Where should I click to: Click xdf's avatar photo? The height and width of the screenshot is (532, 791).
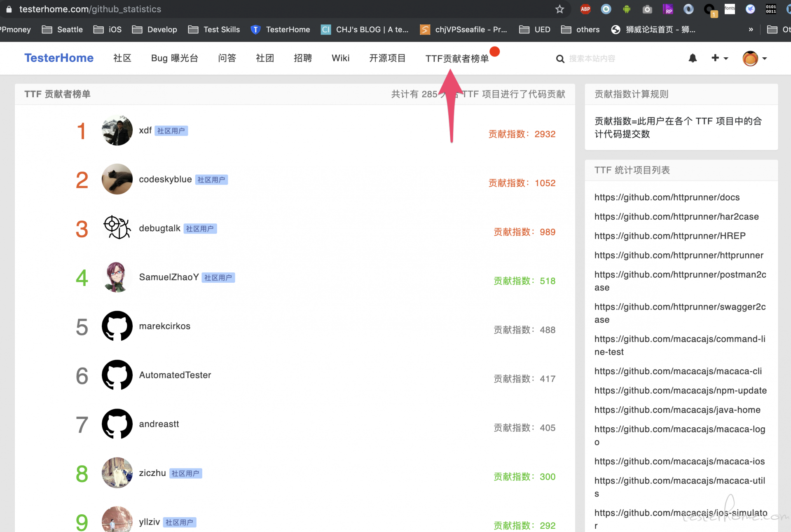point(117,130)
